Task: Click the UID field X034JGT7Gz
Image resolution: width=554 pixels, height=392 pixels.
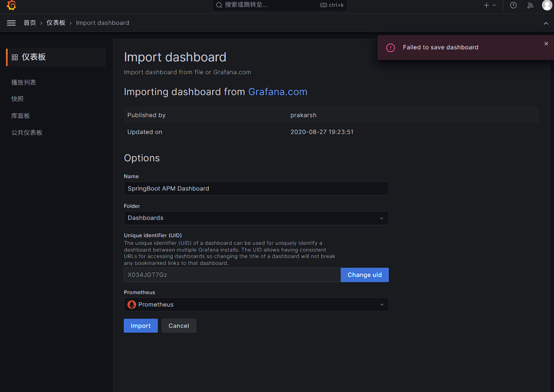Action: pyautogui.click(x=232, y=275)
